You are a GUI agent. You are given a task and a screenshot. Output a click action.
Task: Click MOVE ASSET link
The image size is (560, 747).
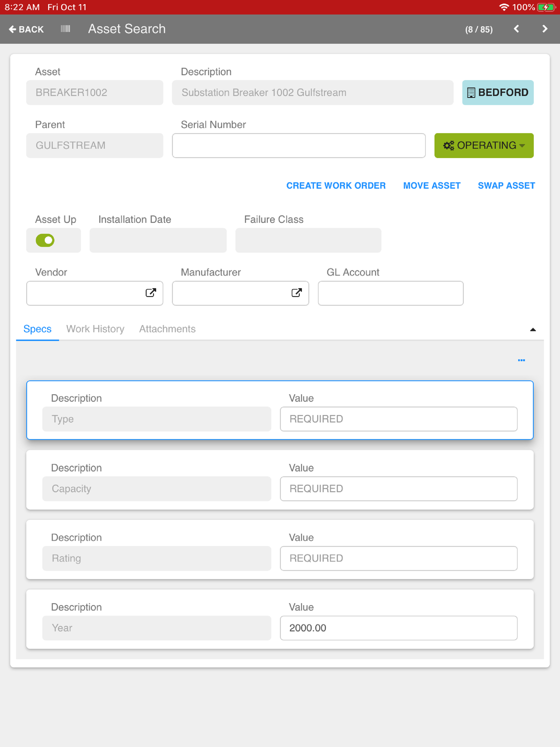(x=432, y=186)
